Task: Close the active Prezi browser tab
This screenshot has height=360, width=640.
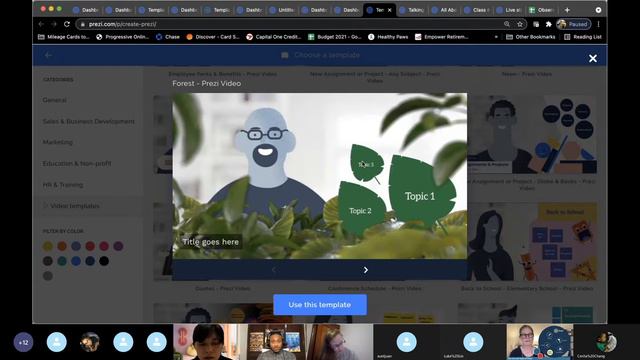Action: [389, 10]
